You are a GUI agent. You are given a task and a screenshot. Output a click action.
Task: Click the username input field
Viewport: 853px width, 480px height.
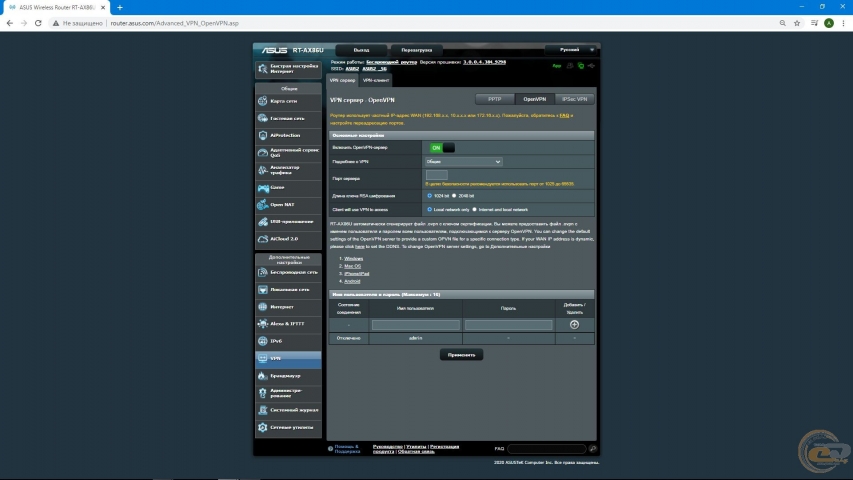point(416,325)
